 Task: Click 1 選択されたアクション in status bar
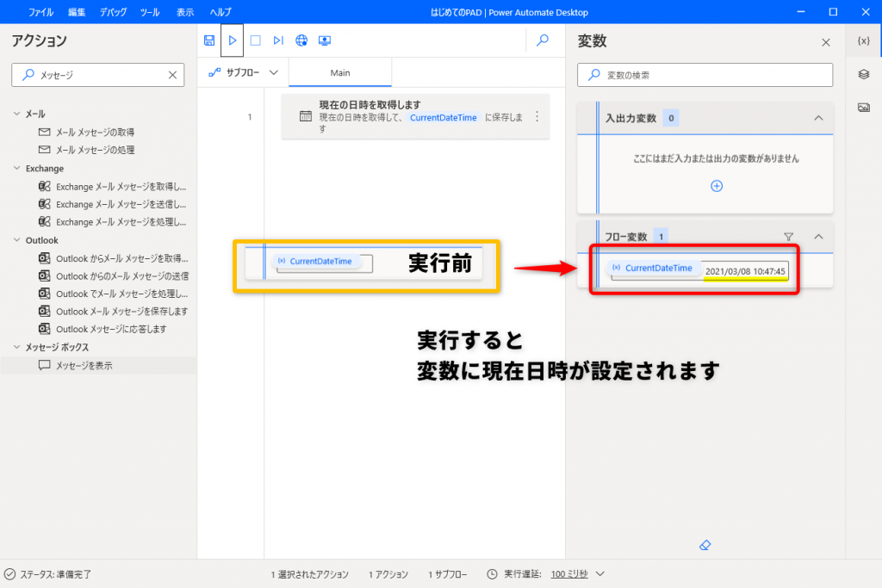click(310, 574)
